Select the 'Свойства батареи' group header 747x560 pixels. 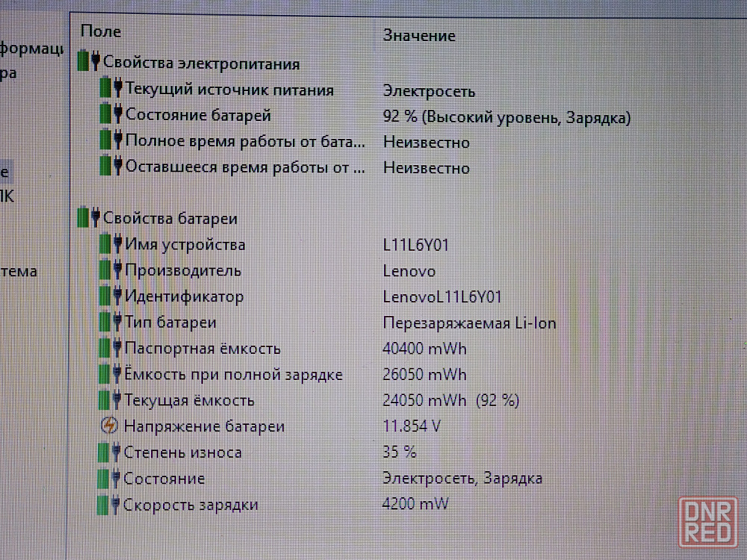pos(170,219)
